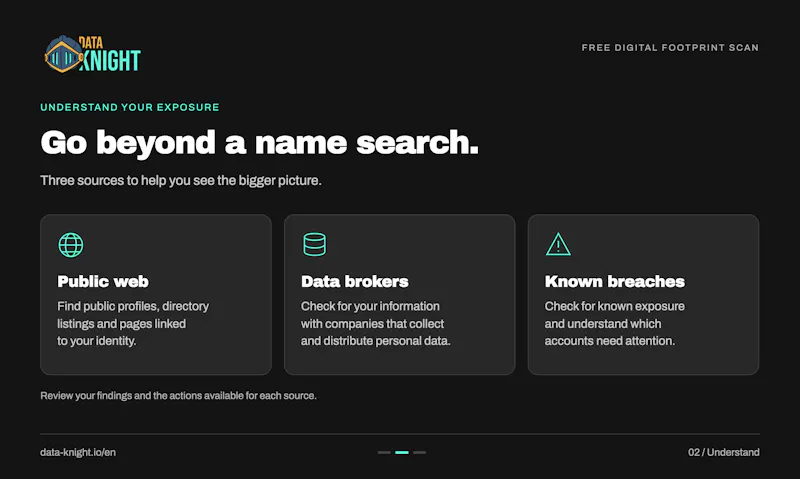Select the highlighted middle slide indicator

(402, 452)
